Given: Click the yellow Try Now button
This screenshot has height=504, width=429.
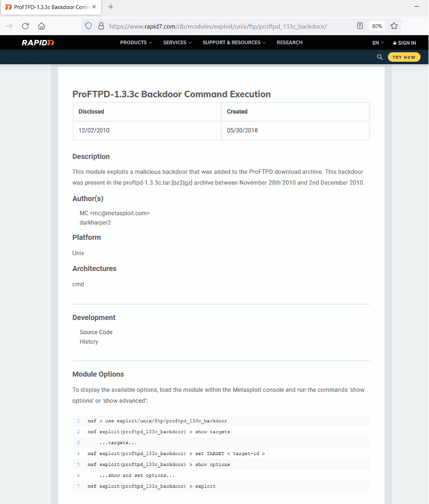Looking at the screenshot, I should [404, 57].
